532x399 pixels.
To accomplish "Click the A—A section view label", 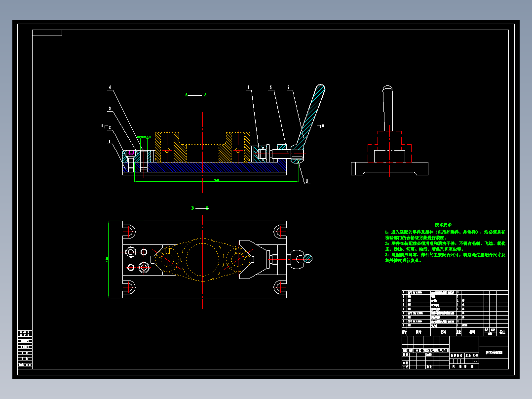I will pyautogui.click(x=196, y=95).
